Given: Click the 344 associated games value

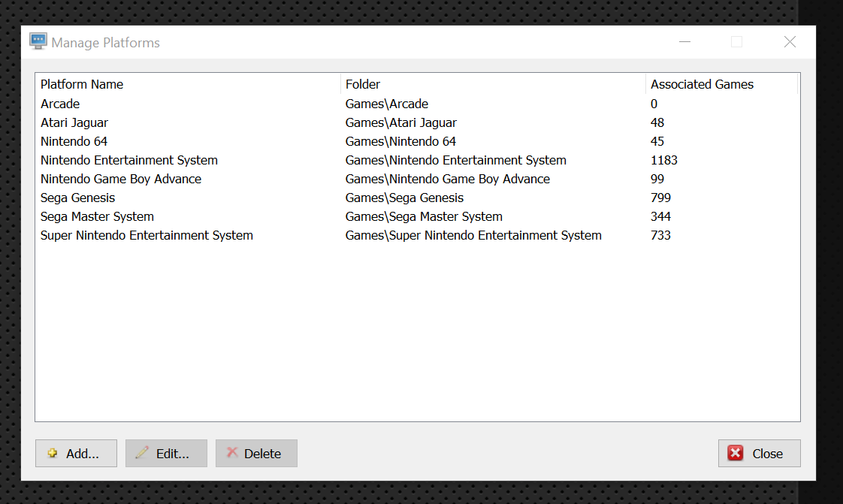Looking at the screenshot, I should [x=660, y=216].
